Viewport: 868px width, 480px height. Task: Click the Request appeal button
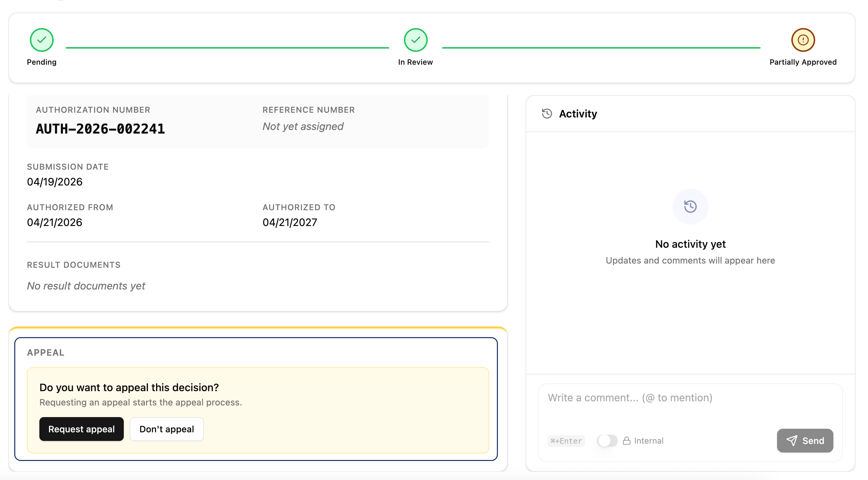pyautogui.click(x=81, y=429)
